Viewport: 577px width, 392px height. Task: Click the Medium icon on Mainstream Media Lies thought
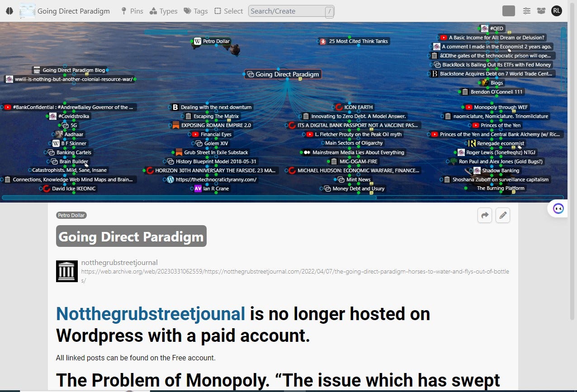[x=307, y=152]
